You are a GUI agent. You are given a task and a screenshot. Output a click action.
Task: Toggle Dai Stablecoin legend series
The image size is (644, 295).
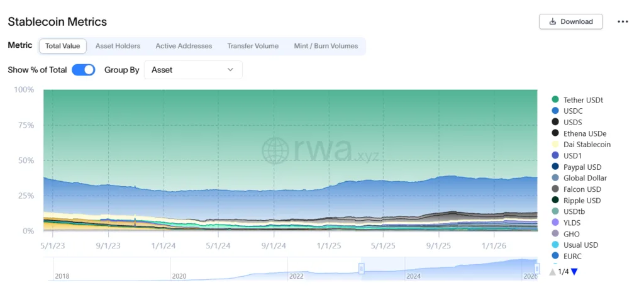point(580,145)
